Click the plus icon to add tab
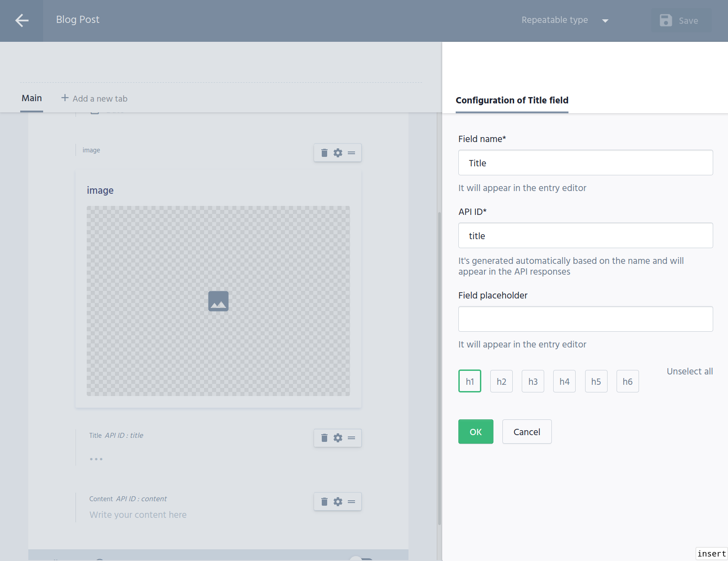Viewport: 728px width, 561px height. [65, 98]
